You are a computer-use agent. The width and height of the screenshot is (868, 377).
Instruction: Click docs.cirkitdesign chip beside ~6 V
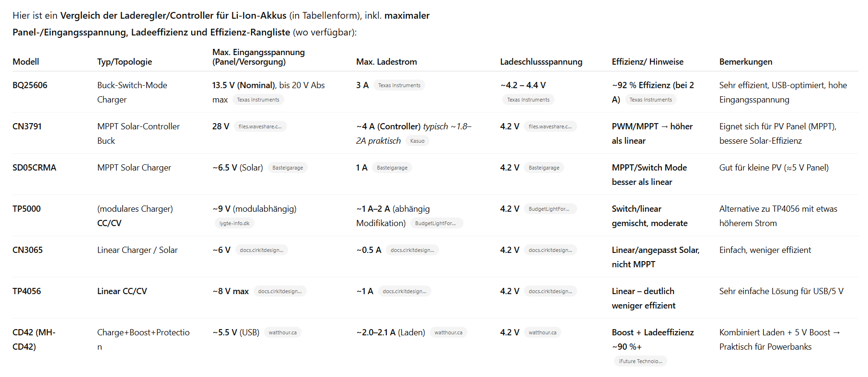pos(261,250)
